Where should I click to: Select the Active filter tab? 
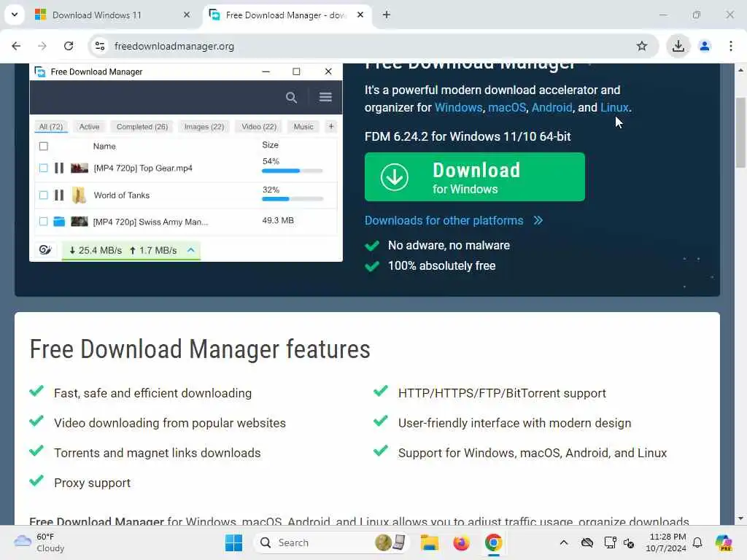tap(90, 127)
